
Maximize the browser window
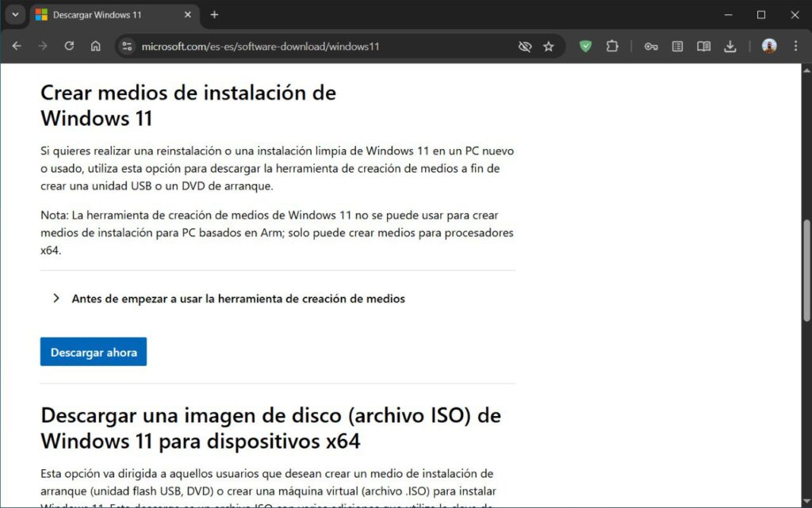[x=761, y=15]
